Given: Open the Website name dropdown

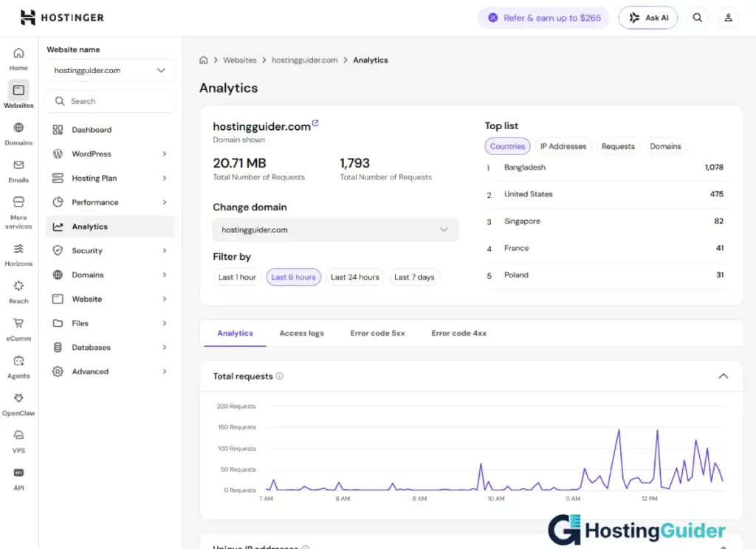Looking at the screenshot, I should coord(111,70).
